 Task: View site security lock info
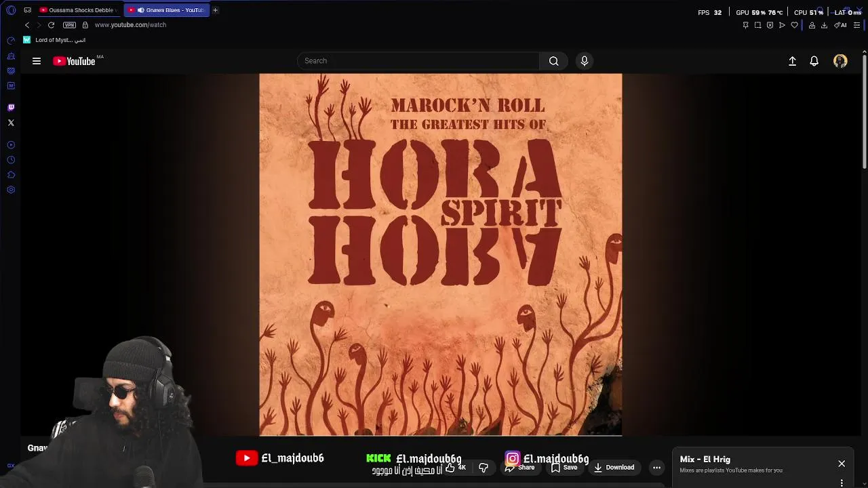click(x=85, y=25)
